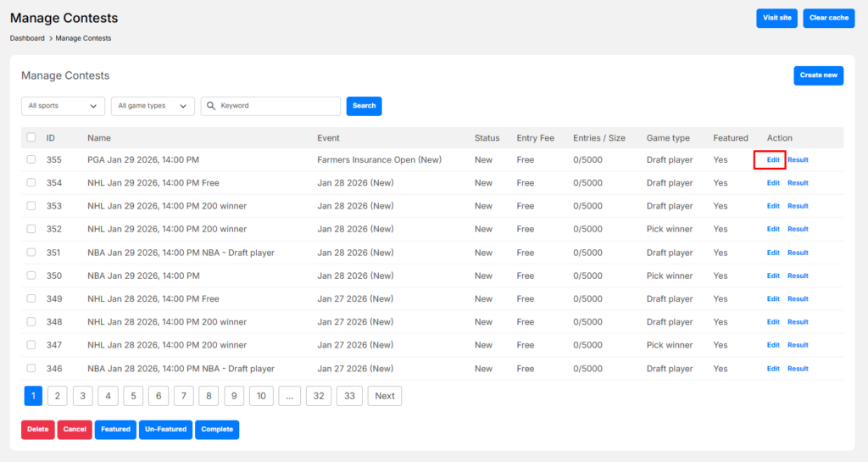Jump to pagination page 33
Viewport: 868px width, 462px height.
tap(349, 396)
